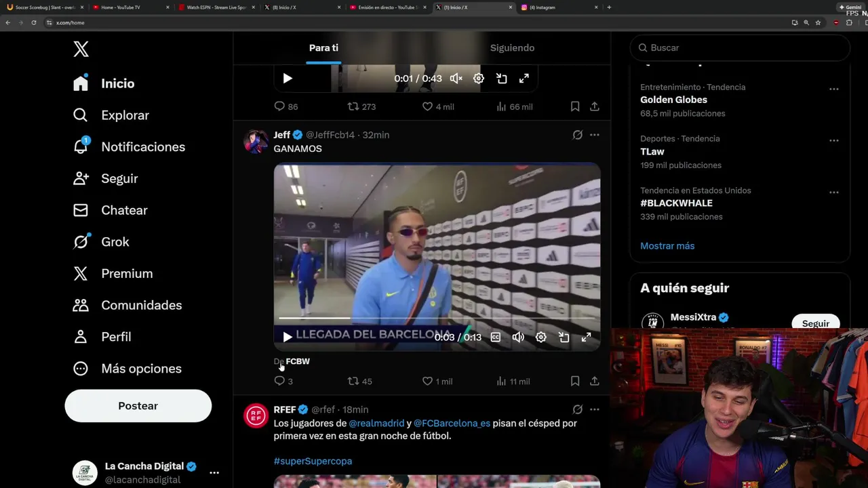Image resolution: width=868 pixels, height=488 pixels.
Task: Open Seguir in the sidebar
Action: click(x=105, y=178)
